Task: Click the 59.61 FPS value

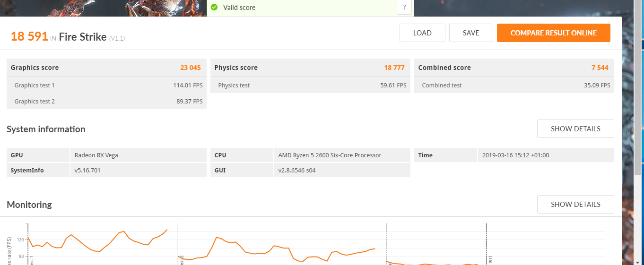Action: coord(393,85)
